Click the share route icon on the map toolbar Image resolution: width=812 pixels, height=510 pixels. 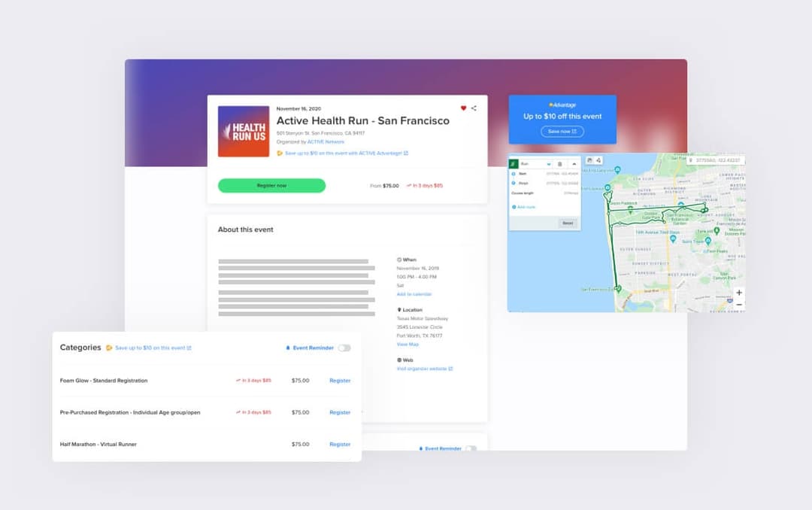click(599, 160)
